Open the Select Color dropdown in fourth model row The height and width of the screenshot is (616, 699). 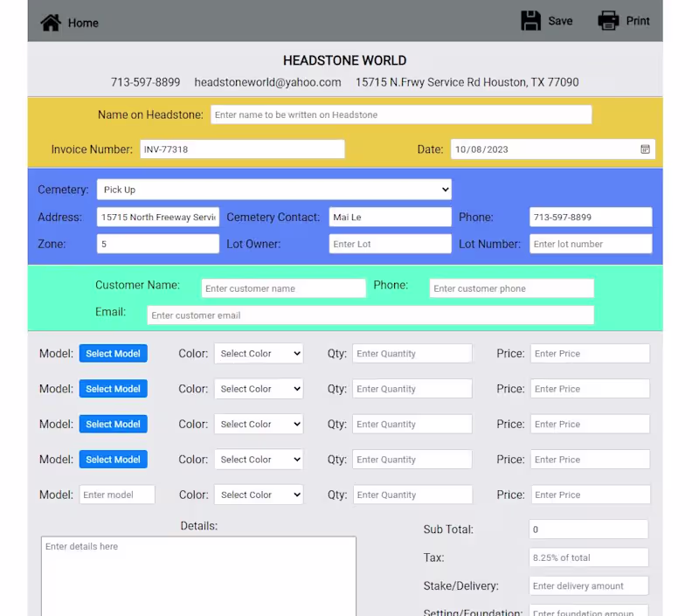[259, 459]
